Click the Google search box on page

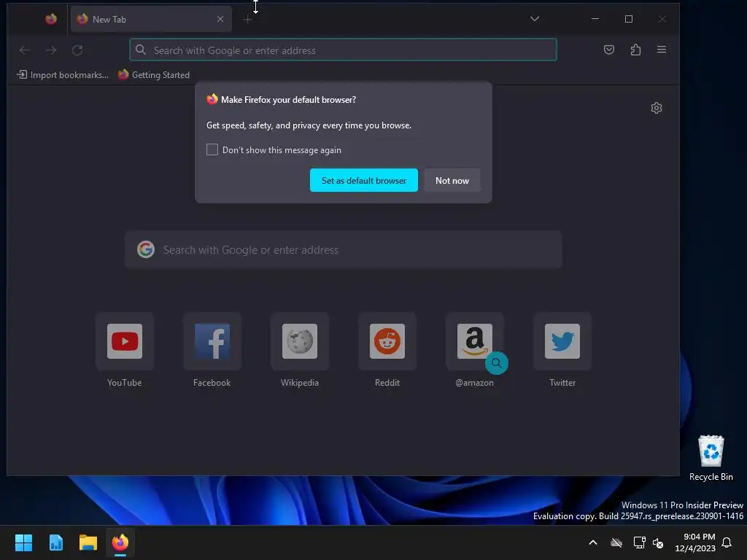click(344, 249)
